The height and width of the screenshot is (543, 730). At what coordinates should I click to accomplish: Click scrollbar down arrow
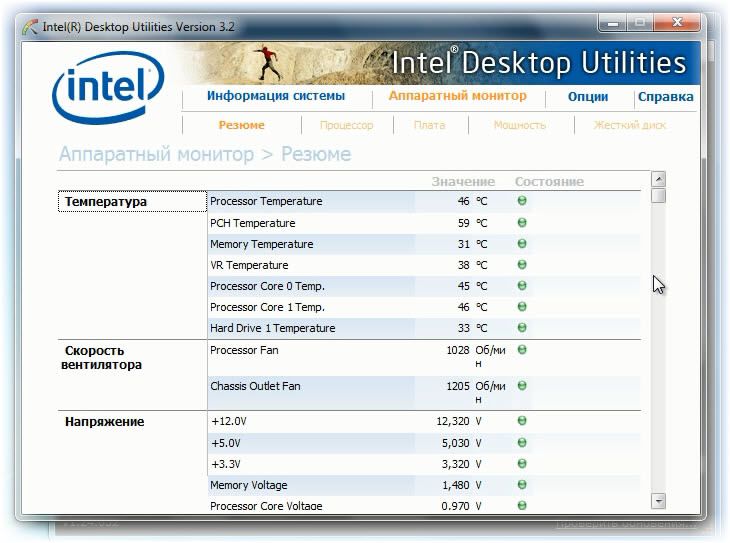(658, 500)
